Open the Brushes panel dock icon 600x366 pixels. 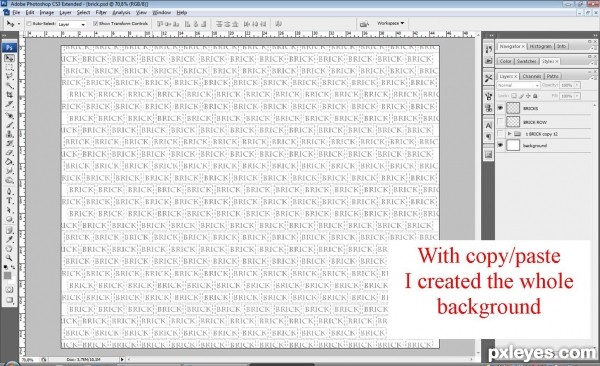488,96
